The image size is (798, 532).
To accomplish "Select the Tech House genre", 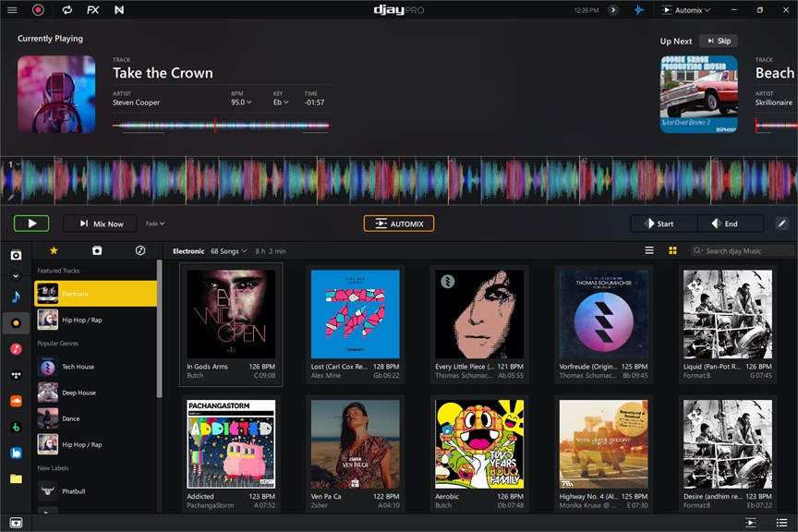I will (x=96, y=367).
